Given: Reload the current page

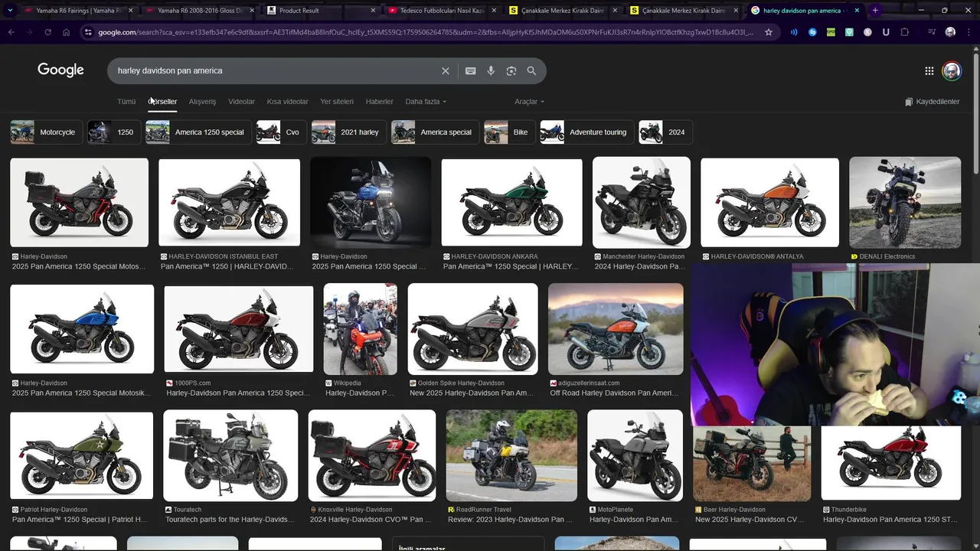Looking at the screenshot, I should [47, 32].
